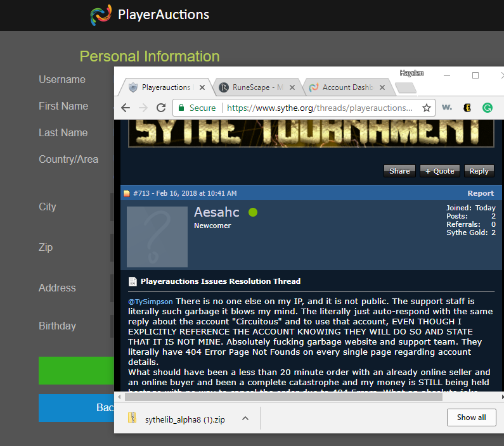Click the 'Sythe Gold: 2' text
This screenshot has width=504, height=446.
(471, 233)
